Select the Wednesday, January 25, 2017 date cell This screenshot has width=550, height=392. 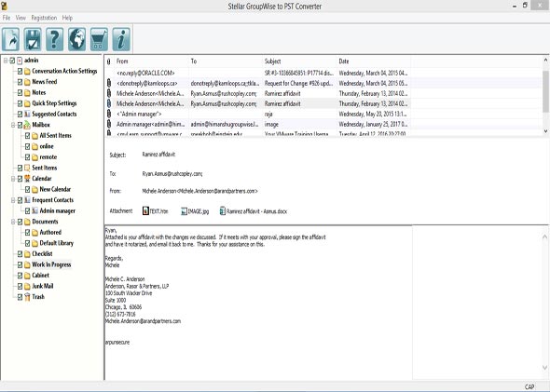(x=373, y=124)
